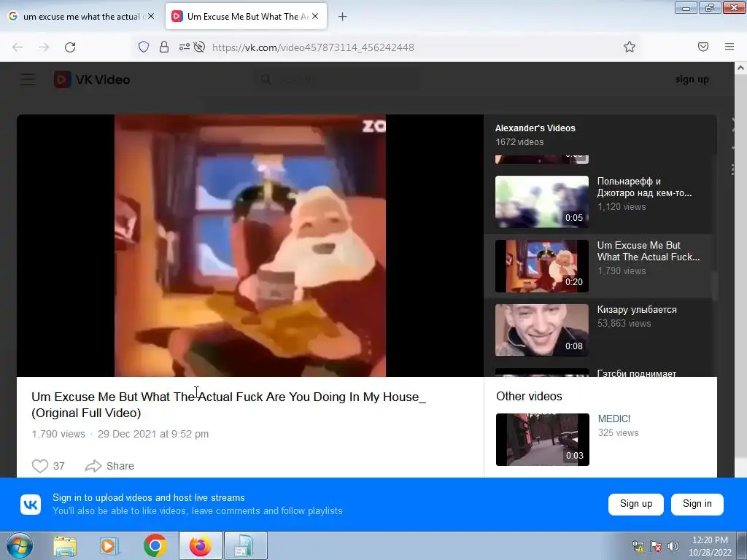Image resolution: width=747 pixels, height=560 pixels.
Task: Close the Google search tab
Action: pos(150,16)
